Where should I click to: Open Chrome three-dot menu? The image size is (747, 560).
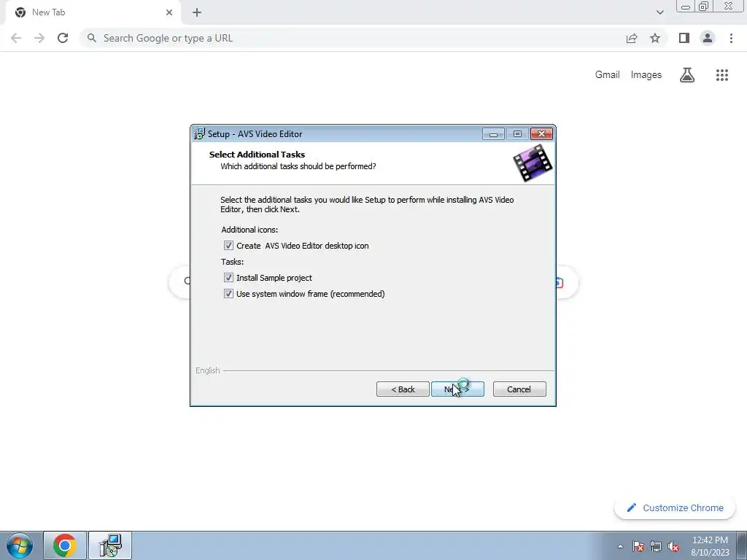[731, 38]
